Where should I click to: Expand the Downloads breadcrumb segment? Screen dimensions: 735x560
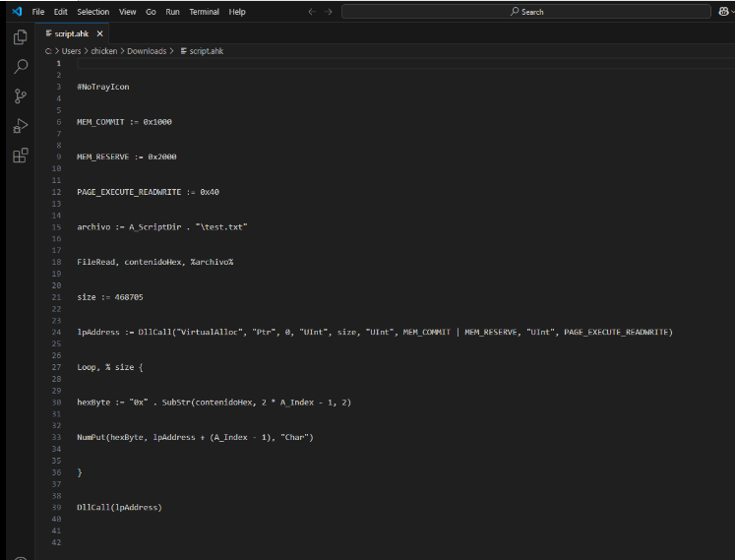tap(147, 51)
